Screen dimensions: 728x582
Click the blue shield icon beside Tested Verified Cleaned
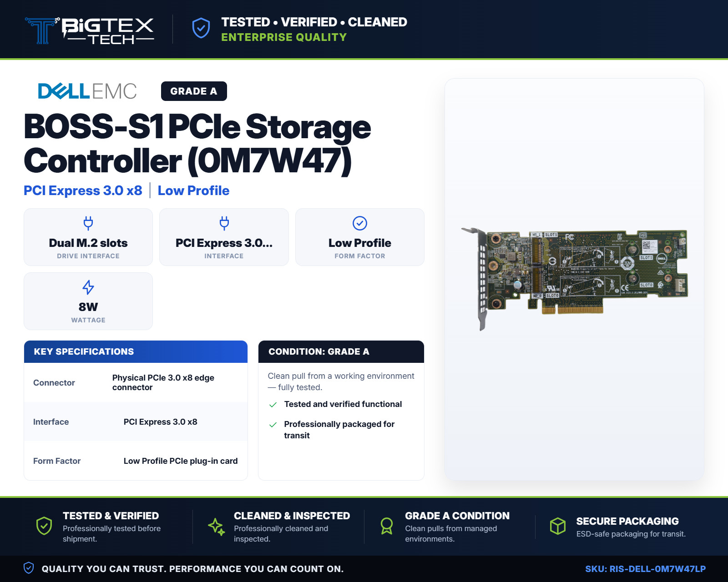(x=201, y=28)
